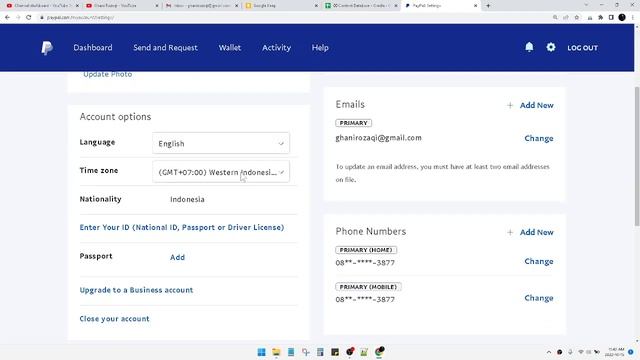Click Close your account
640x360 pixels.
[114, 319]
